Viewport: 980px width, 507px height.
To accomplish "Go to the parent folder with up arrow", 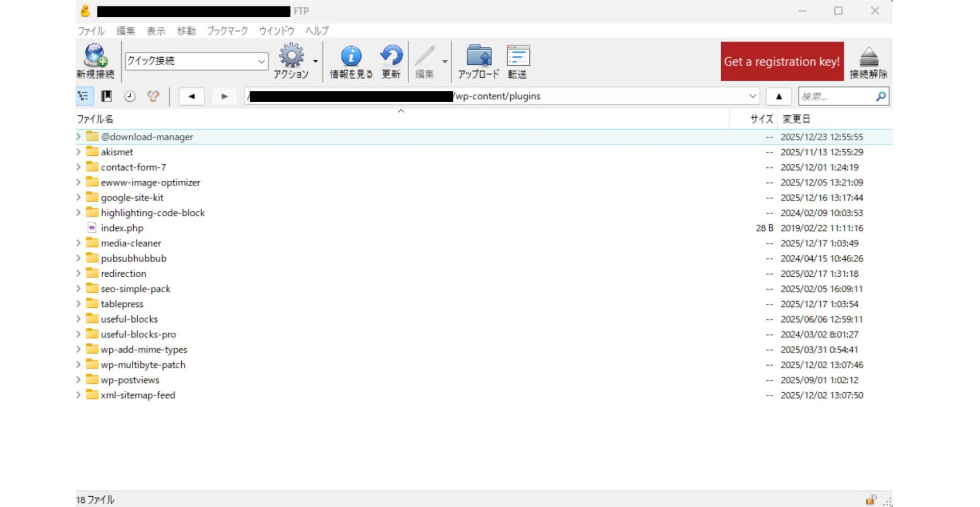I will coord(778,96).
